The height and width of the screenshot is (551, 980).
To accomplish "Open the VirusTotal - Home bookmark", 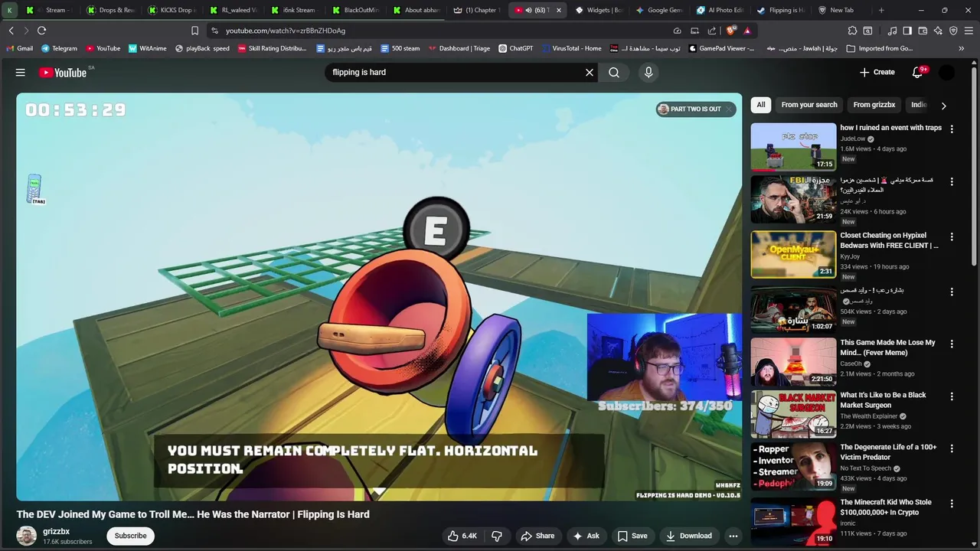I will [571, 48].
